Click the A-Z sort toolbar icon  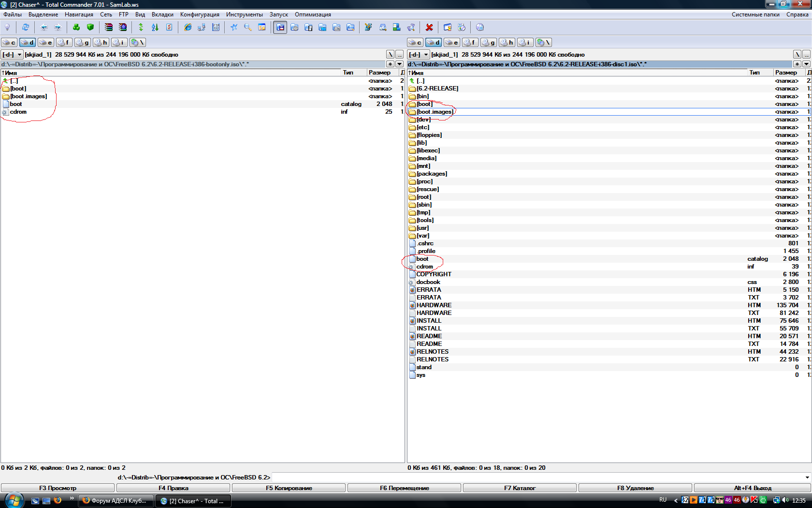155,28
